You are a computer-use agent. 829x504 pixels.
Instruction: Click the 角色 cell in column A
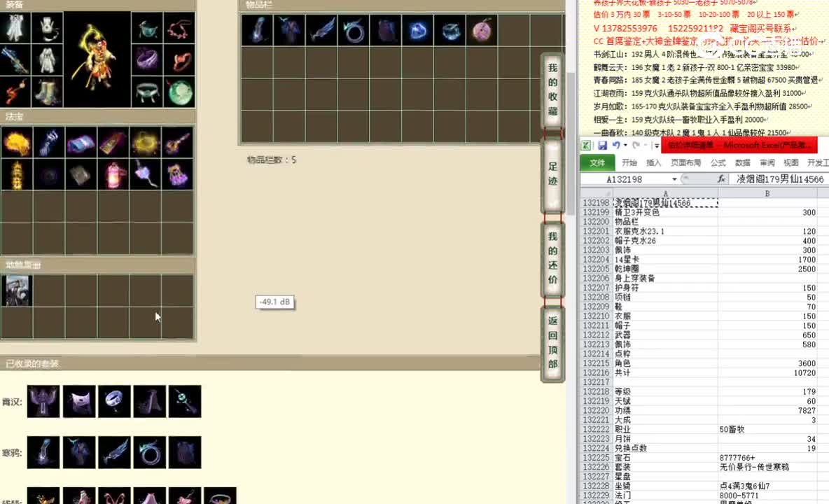665,363
